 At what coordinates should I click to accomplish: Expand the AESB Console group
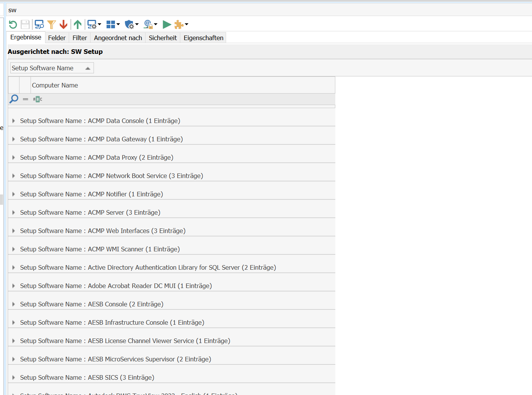pyautogui.click(x=13, y=304)
